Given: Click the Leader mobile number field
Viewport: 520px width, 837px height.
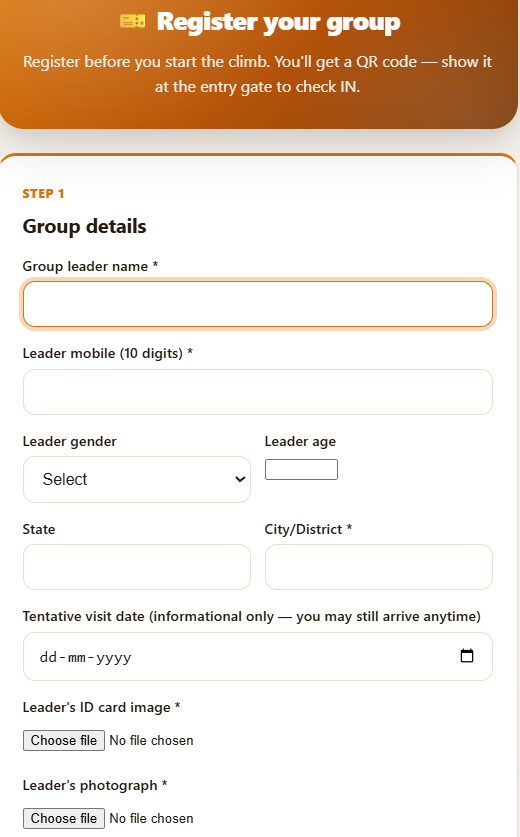Looking at the screenshot, I should tap(258, 392).
